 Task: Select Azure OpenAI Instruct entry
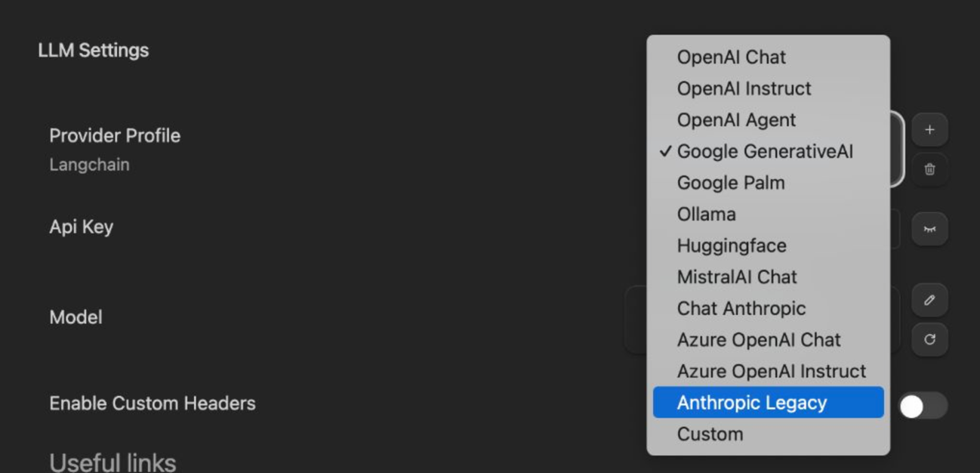click(x=771, y=372)
